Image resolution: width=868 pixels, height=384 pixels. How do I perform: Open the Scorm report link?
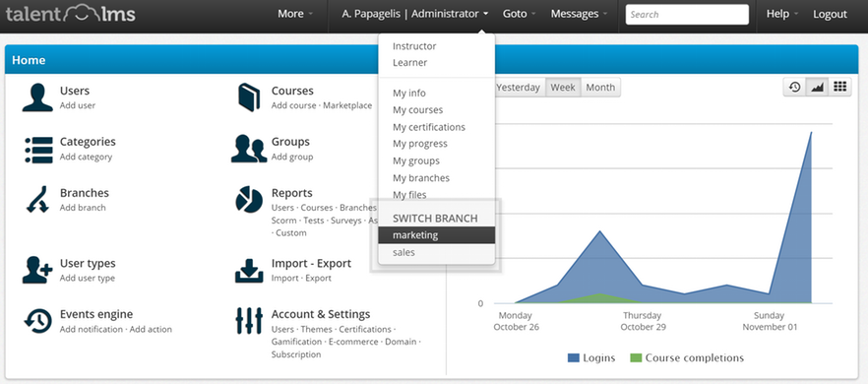point(284,221)
